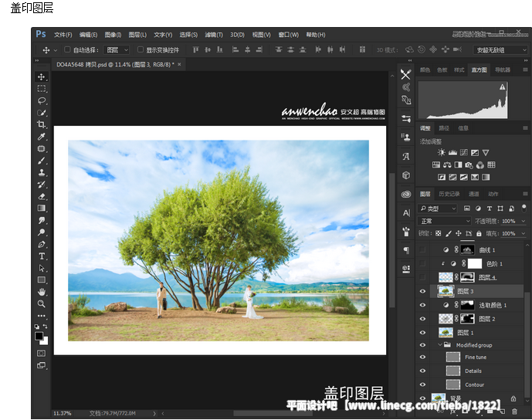Hide 图层 1 with eye icon
Viewport: 532px width, 420px height.
coord(422,333)
